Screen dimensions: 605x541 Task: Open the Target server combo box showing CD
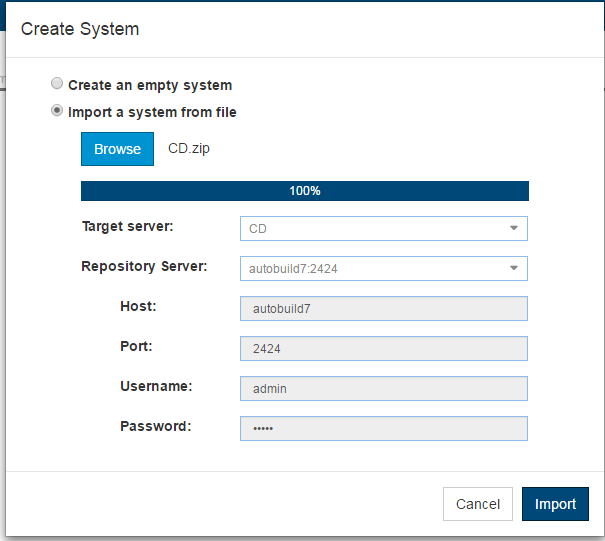pyautogui.click(x=384, y=228)
